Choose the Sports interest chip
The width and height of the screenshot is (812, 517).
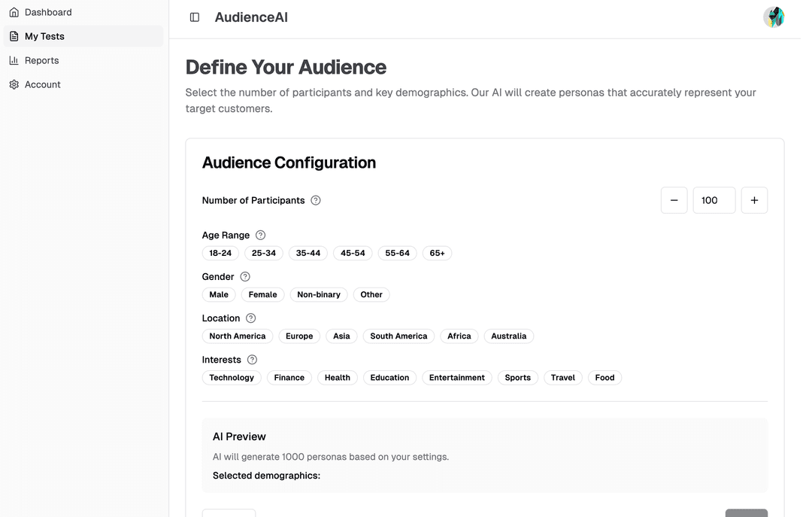coord(518,378)
